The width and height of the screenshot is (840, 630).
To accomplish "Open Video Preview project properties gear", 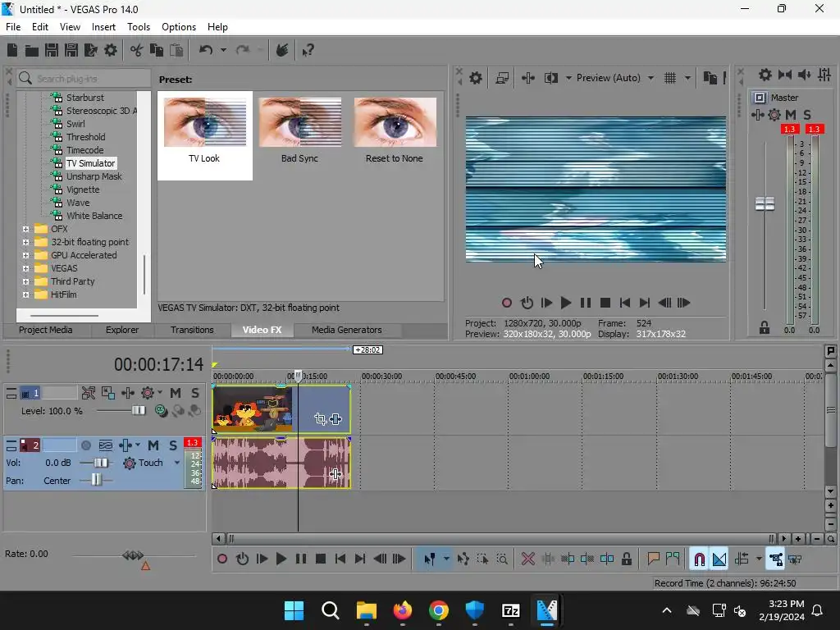I will pyautogui.click(x=475, y=78).
